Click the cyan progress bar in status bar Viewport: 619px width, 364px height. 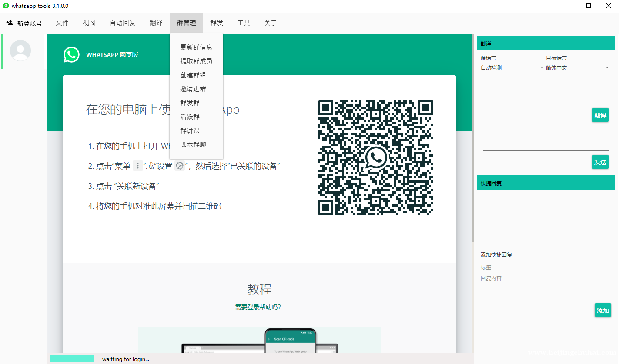tap(72, 359)
